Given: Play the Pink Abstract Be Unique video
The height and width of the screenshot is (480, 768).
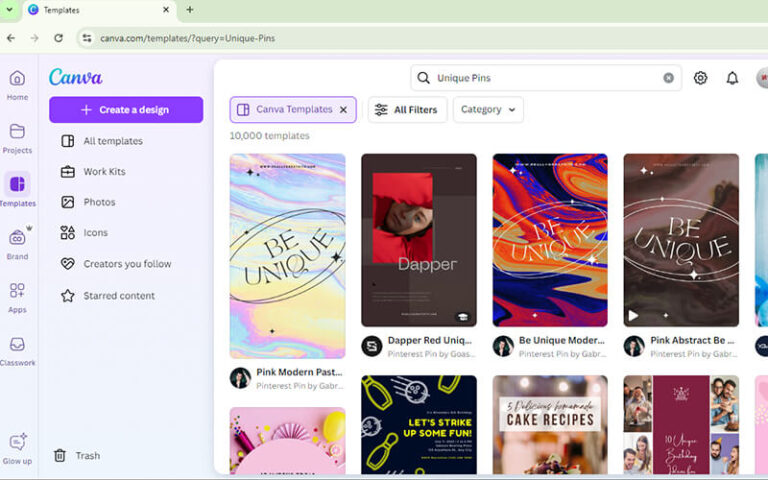Looking at the screenshot, I should [x=633, y=315].
